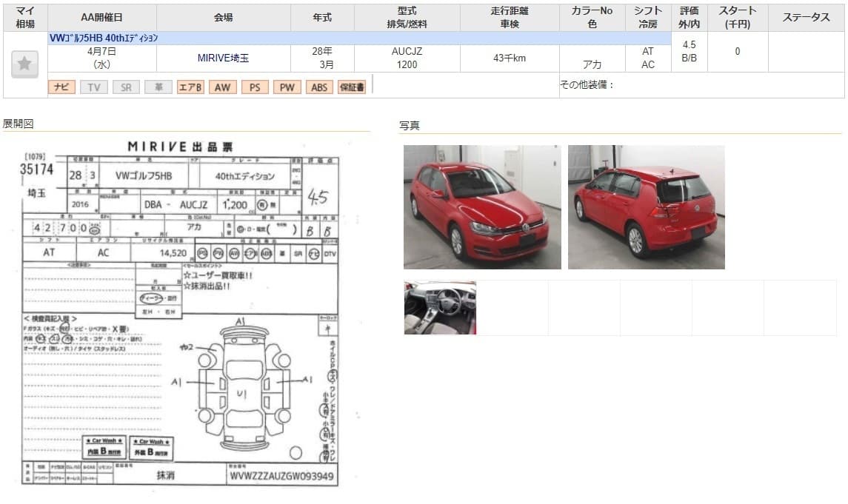
Task: Click the PW power window badge
Action: coord(287,87)
